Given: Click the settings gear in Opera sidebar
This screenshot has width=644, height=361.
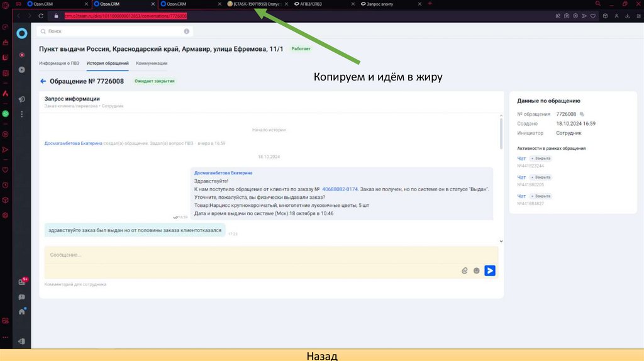Looking at the screenshot, I should click(x=5, y=215).
